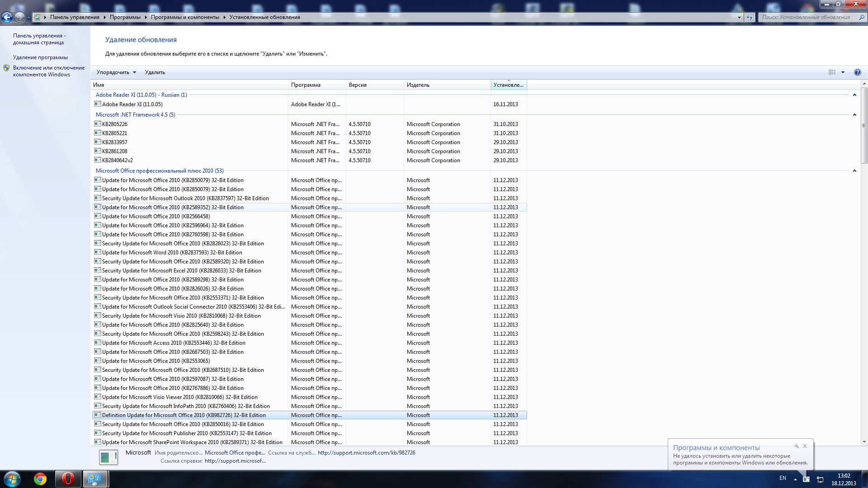Select Security Update for InfoPath 2010 KB2760406
This screenshot has height=488, width=868.
(310, 406)
